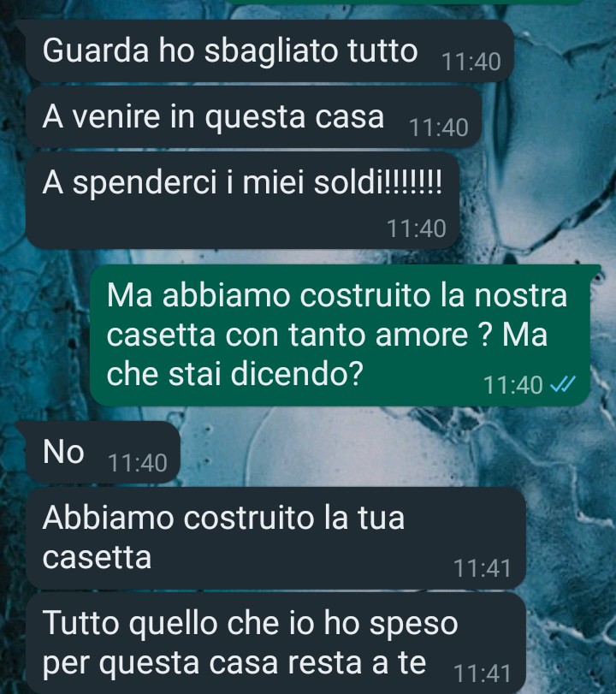The image size is (616, 694).
Task: Select message 'Guarda ho sbagliato tutto'
Action: coord(269,51)
